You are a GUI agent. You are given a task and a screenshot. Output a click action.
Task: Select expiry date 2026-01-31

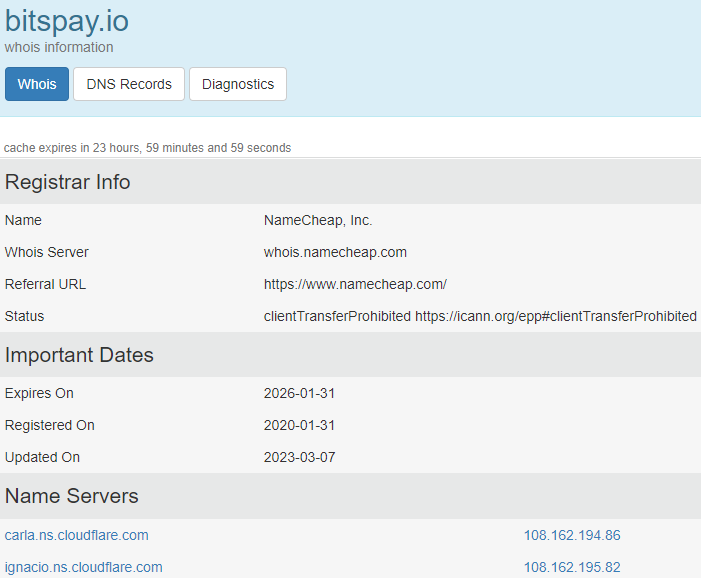(299, 393)
